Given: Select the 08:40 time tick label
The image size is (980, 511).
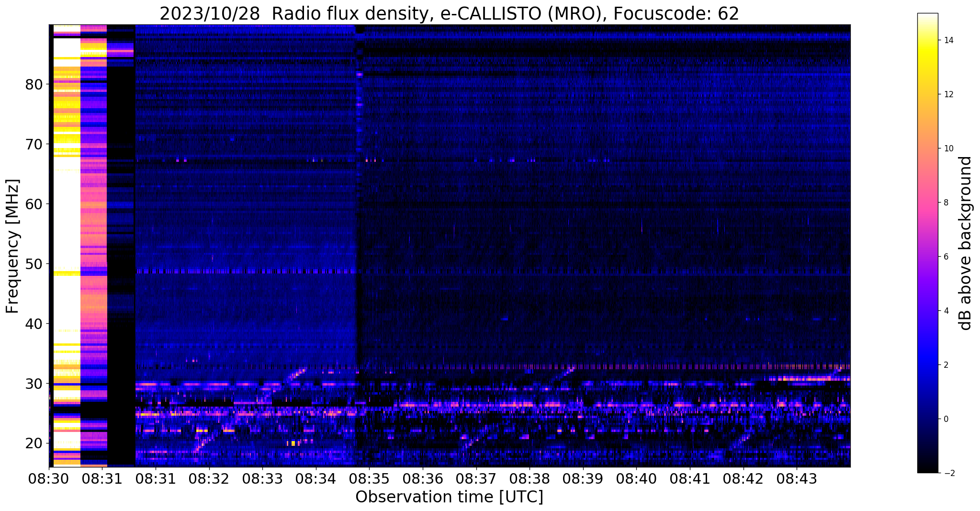Looking at the screenshot, I should pos(636,479).
